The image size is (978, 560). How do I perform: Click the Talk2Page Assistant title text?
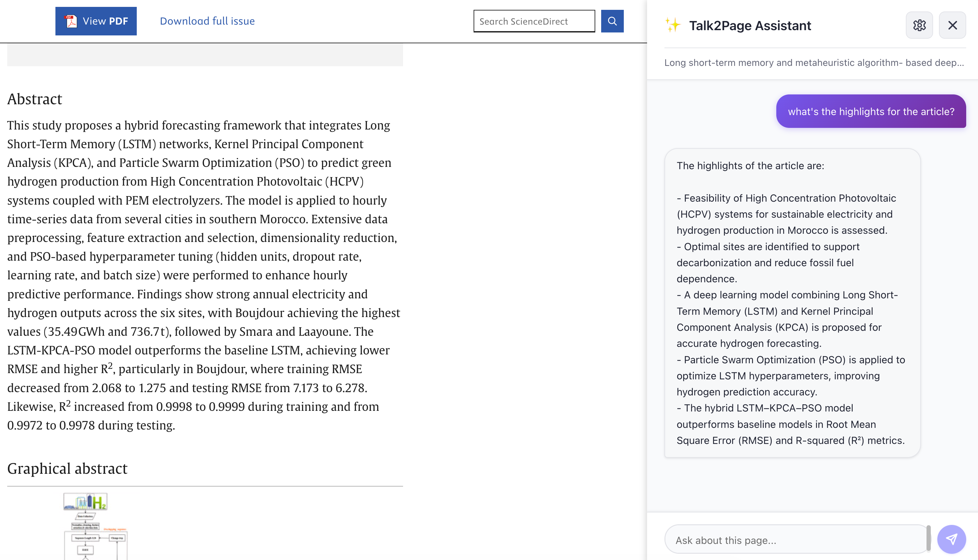(x=750, y=25)
